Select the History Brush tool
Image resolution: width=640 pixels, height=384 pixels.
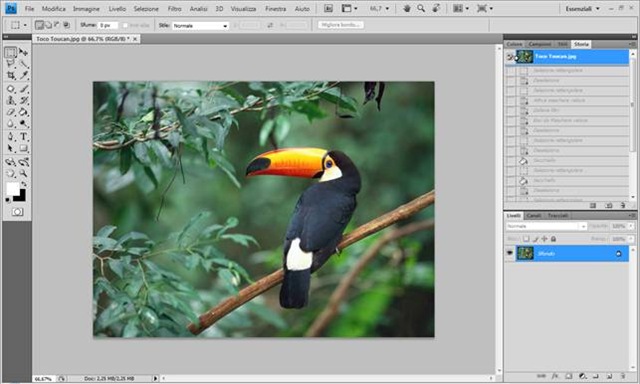point(23,100)
